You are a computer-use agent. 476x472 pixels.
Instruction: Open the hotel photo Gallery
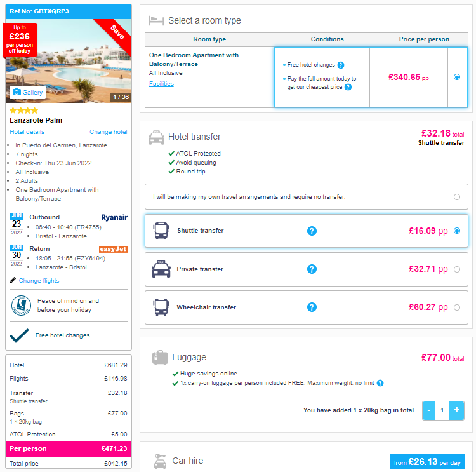(x=28, y=92)
